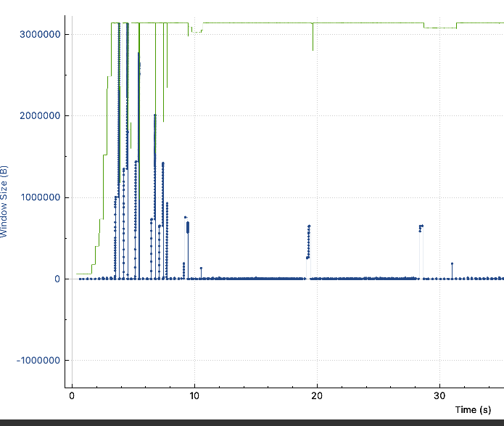This screenshot has width=504, height=426.
Task: Click the "Time (s)" x-axis label
Action: [x=476, y=410]
